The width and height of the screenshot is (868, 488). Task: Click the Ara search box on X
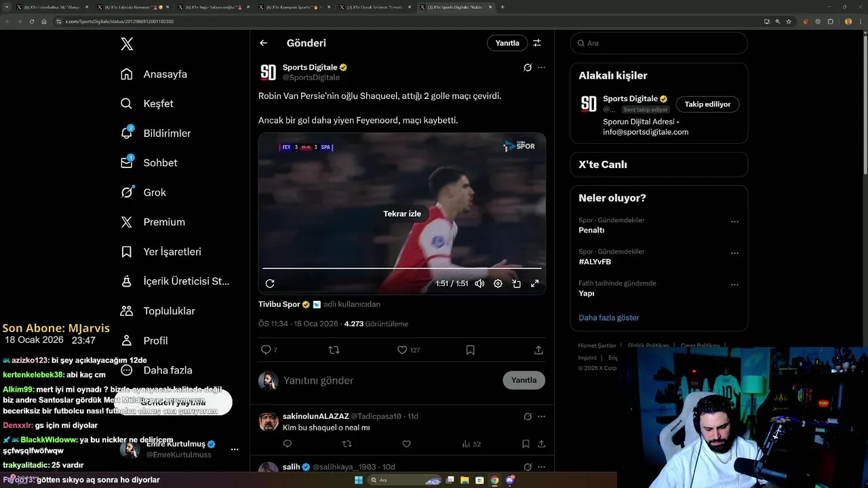tap(659, 43)
